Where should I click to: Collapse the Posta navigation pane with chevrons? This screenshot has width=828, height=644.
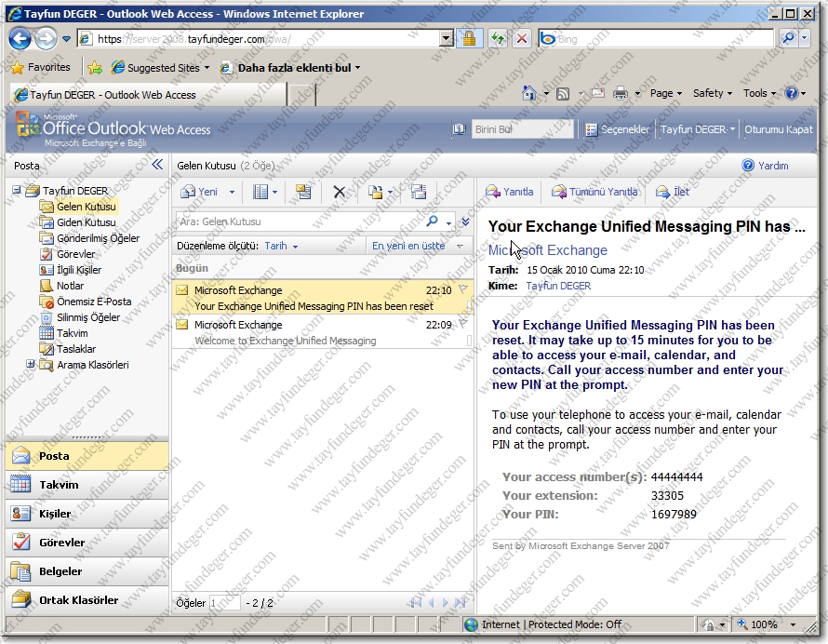pyautogui.click(x=157, y=165)
